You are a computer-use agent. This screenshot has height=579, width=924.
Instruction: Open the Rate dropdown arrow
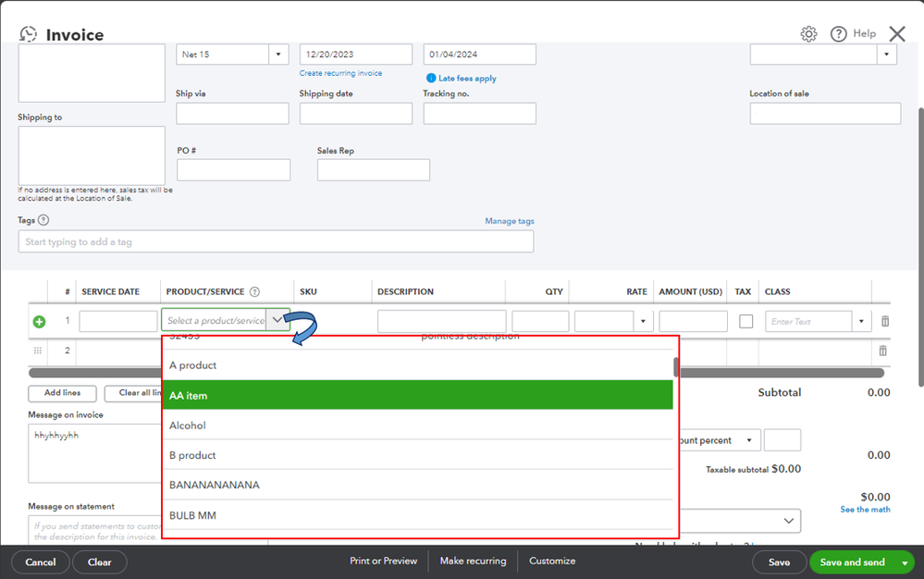point(643,321)
